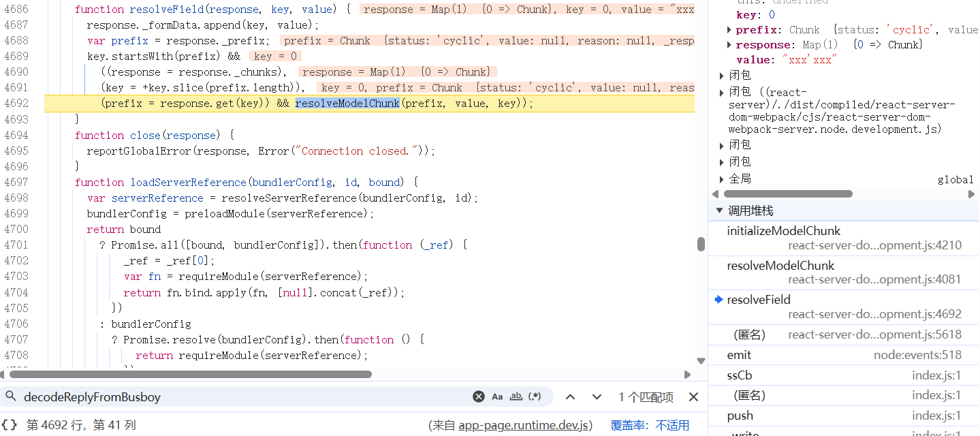Viewport: 980px width, 436px height.
Task: Click the coverage status link
Action: click(672, 425)
